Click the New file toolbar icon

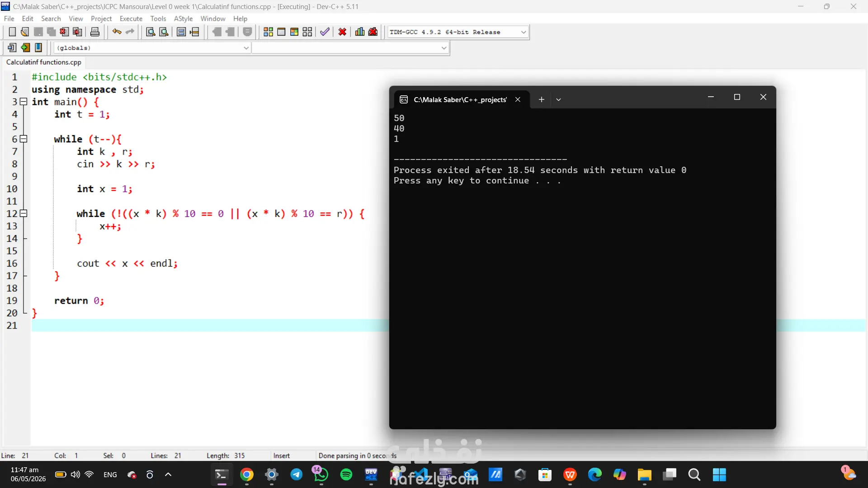click(x=12, y=32)
